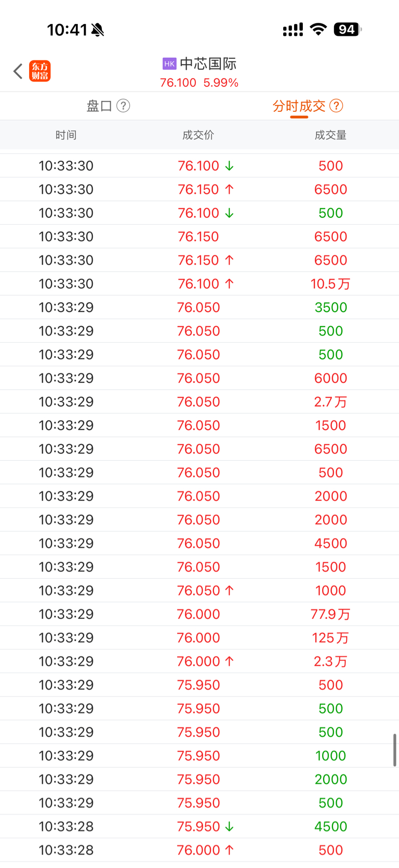The height and width of the screenshot is (868, 399).
Task: Select the trade row with 77.9万 volume
Action: (x=199, y=614)
